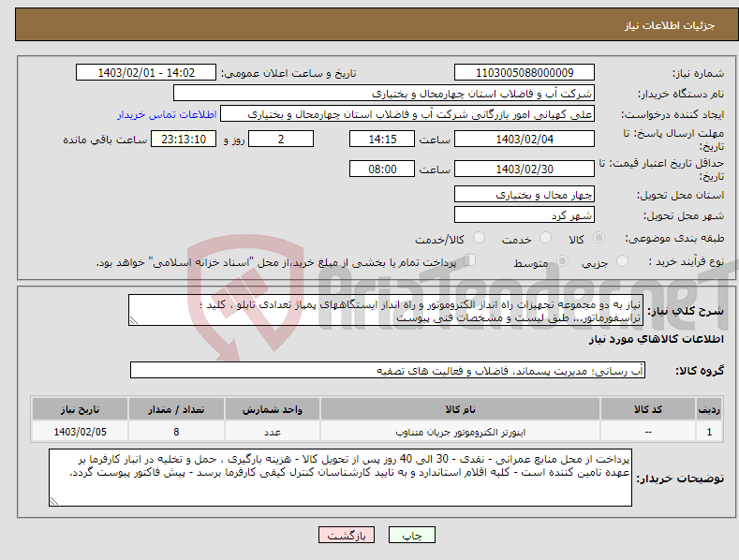Click the بازگشت (back) button
Image resolution: width=739 pixels, height=560 pixels.
pos(347,535)
